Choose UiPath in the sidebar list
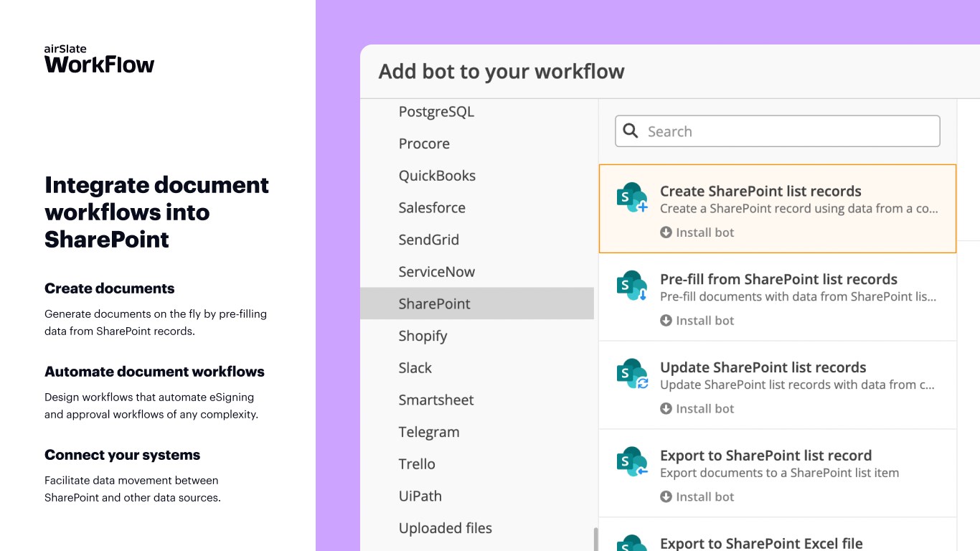 click(x=420, y=496)
